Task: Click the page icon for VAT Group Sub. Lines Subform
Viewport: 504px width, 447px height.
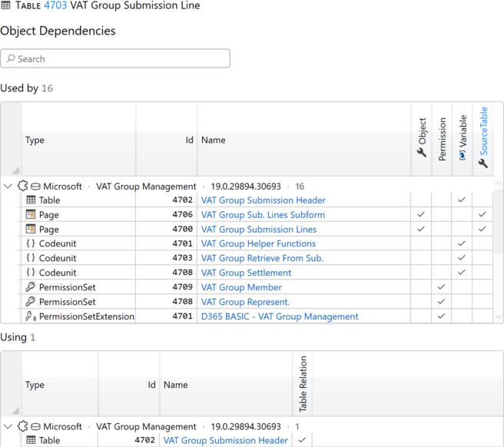Action: coord(31,214)
